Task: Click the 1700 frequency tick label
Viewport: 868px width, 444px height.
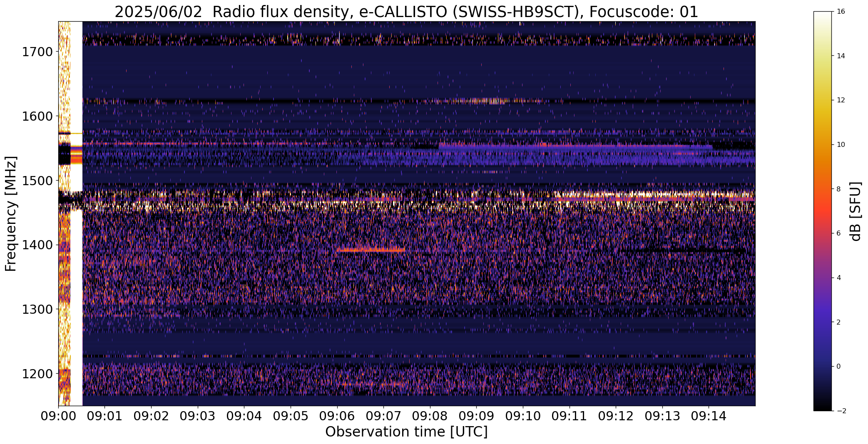Action: pos(37,52)
